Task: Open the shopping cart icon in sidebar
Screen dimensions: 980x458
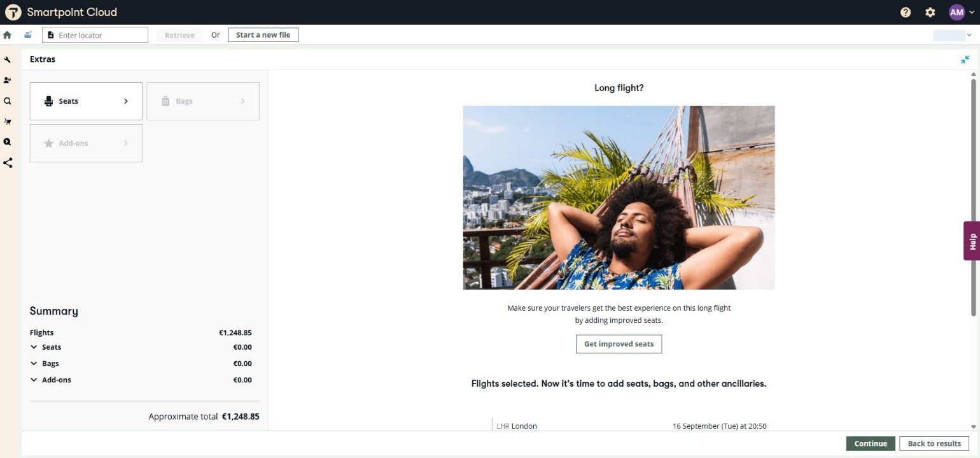Action: [x=8, y=121]
